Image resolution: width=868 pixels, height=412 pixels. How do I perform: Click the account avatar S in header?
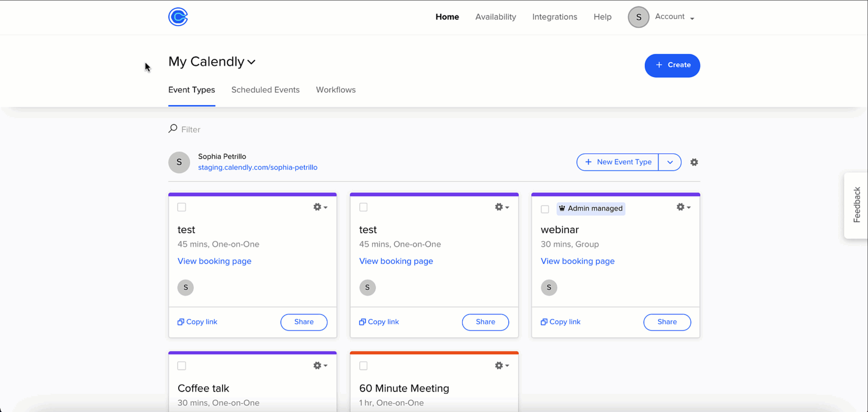point(638,17)
